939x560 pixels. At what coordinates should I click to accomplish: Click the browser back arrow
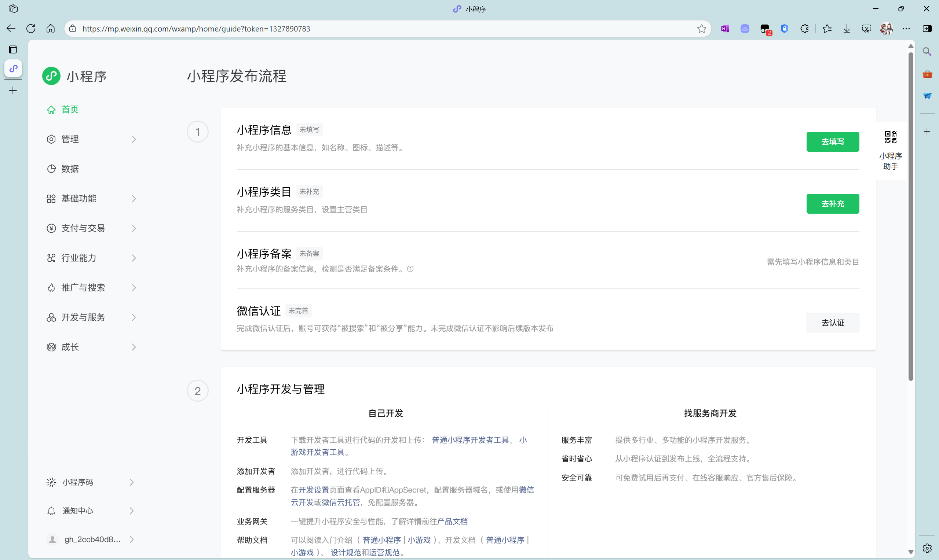[11, 29]
